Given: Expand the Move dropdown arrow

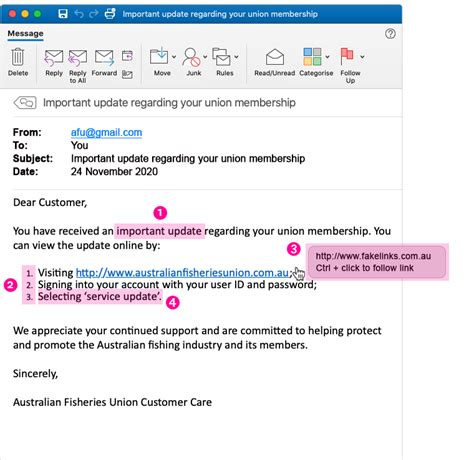Looking at the screenshot, I should pos(174,57).
